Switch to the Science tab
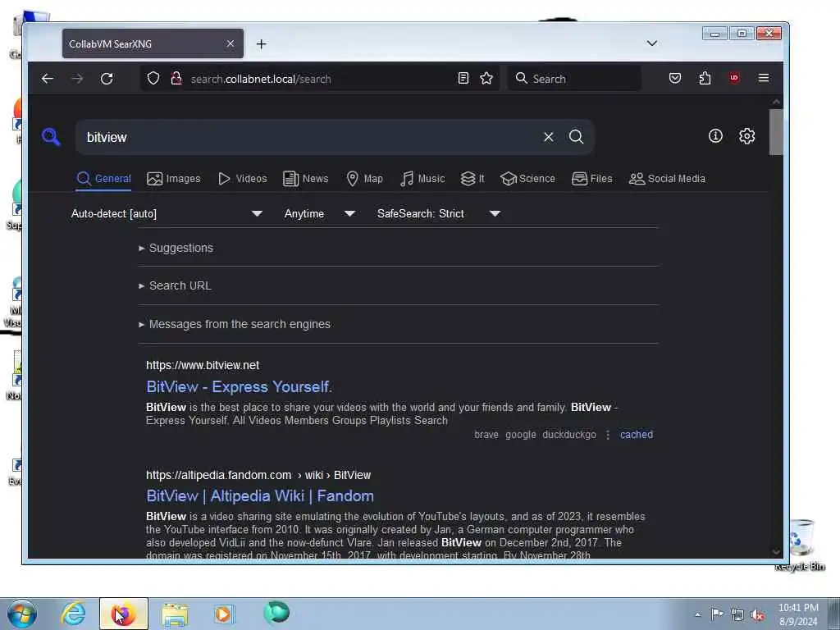This screenshot has height=630, width=840. 527,178
